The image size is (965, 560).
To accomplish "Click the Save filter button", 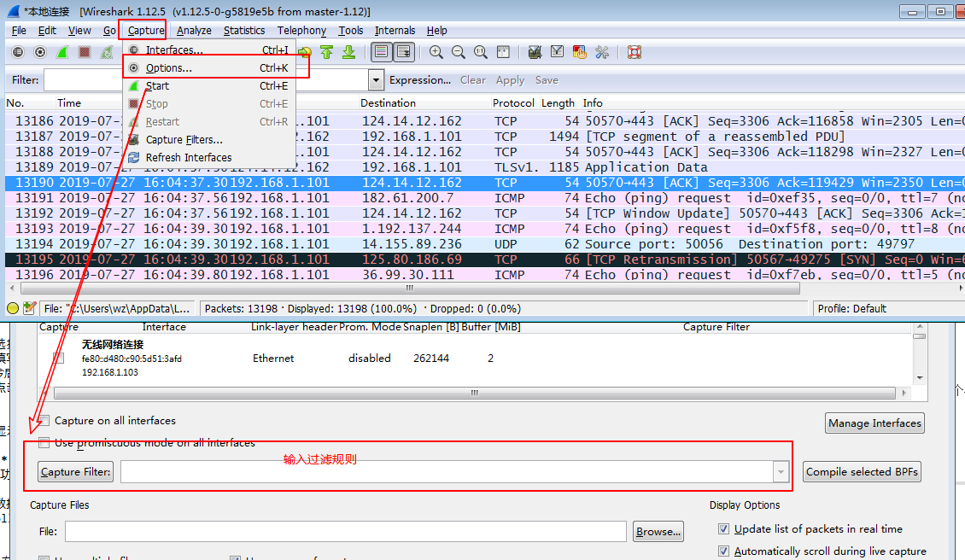I will 547,80.
